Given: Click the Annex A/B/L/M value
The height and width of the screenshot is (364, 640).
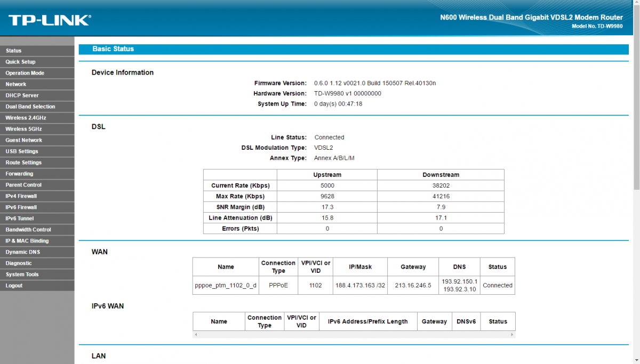Looking at the screenshot, I should click(x=334, y=158).
